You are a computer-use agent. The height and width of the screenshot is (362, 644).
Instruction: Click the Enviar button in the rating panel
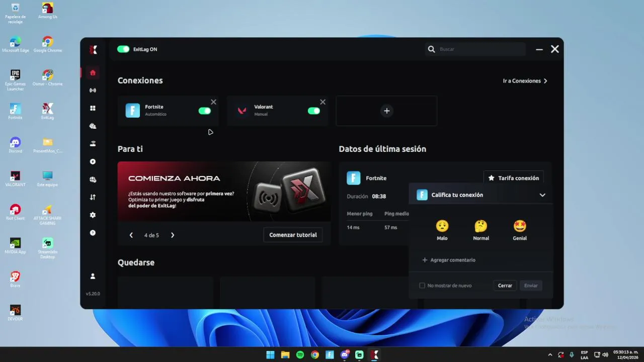[x=531, y=286]
